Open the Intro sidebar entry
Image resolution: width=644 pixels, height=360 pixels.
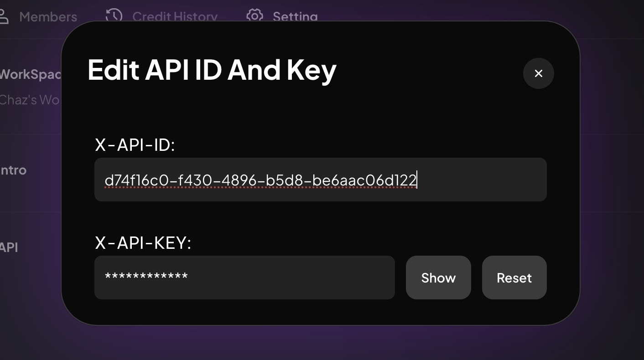tap(13, 170)
